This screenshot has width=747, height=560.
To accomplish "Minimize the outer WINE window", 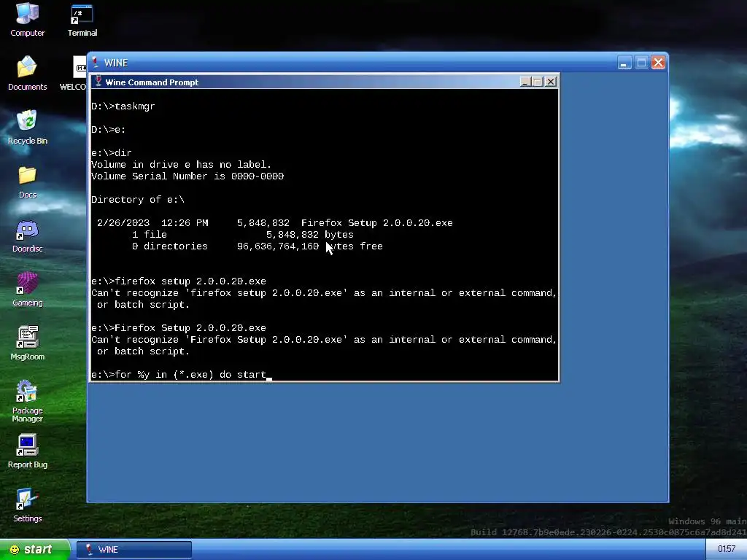I will click(624, 63).
